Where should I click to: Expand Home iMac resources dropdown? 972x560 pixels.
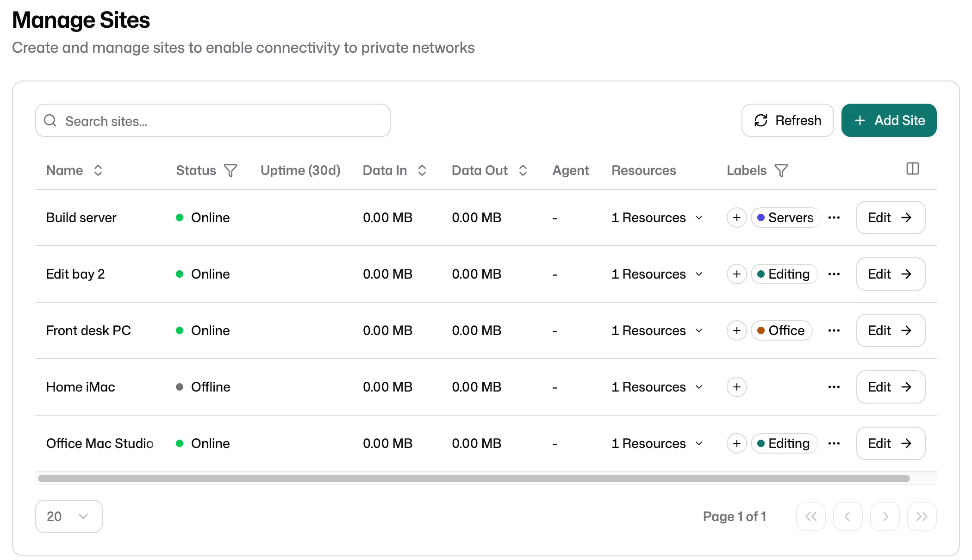point(657,387)
